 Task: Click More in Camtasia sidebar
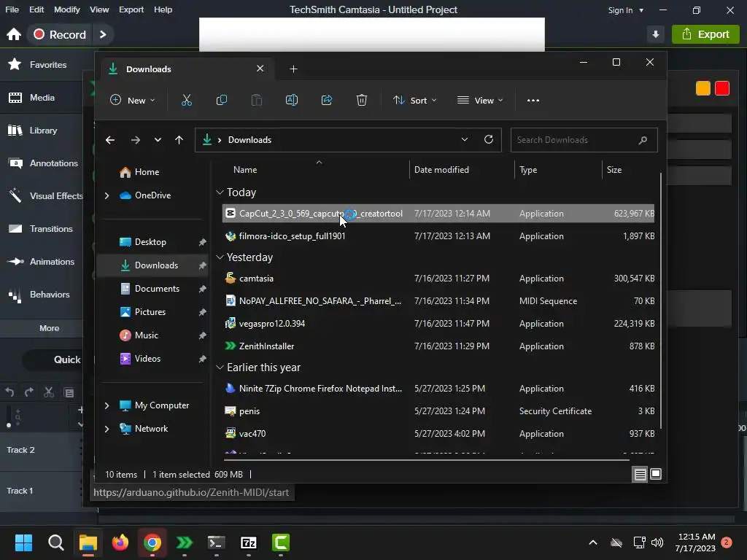(50, 329)
